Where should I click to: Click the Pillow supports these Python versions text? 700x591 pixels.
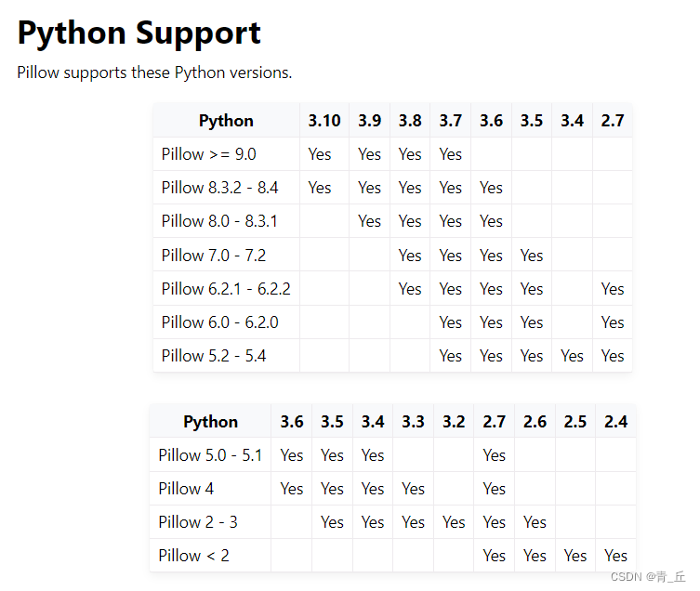[x=154, y=72]
